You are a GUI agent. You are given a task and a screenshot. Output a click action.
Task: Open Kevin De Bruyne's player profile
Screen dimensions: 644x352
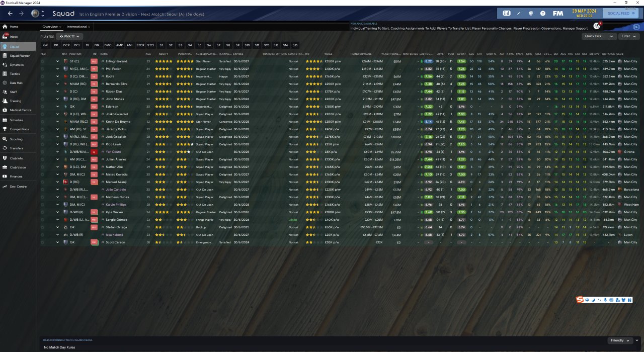pyautogui.click(x=117, y=122)
